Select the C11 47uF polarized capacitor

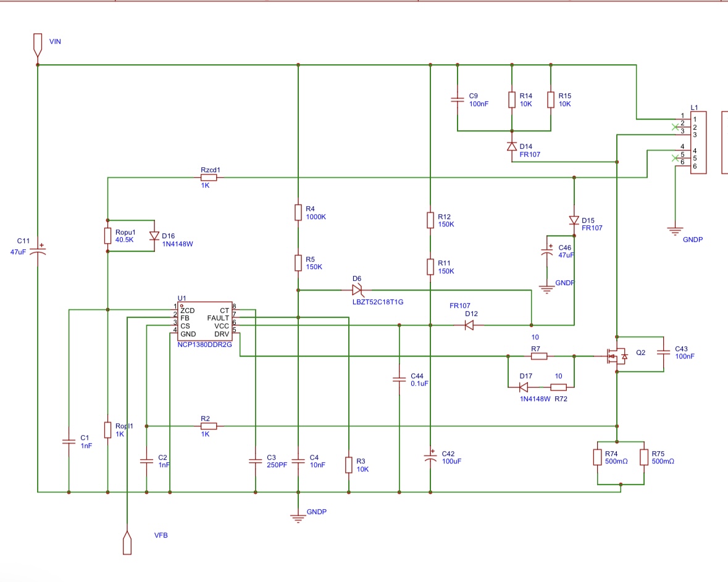(x=38, y=250)
